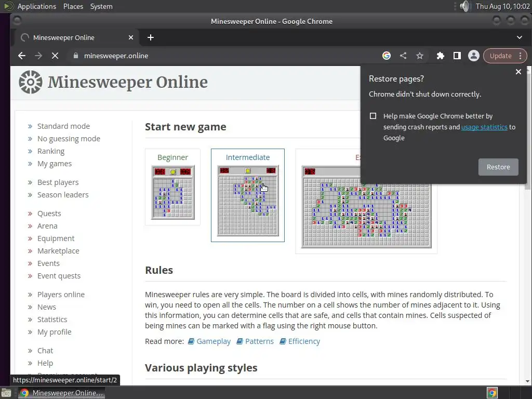Image resolution: width=532 pixels, height=399 pixels.
Task: Open Chat in sidebar
Action: pos(45,351)
